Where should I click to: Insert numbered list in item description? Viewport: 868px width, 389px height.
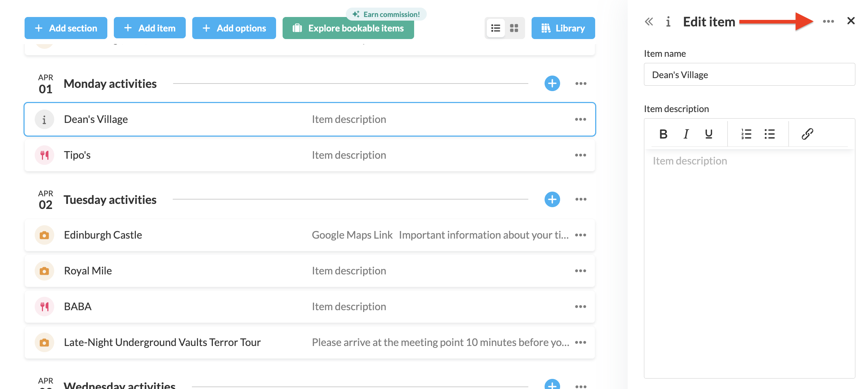click(x=746, y=134)
